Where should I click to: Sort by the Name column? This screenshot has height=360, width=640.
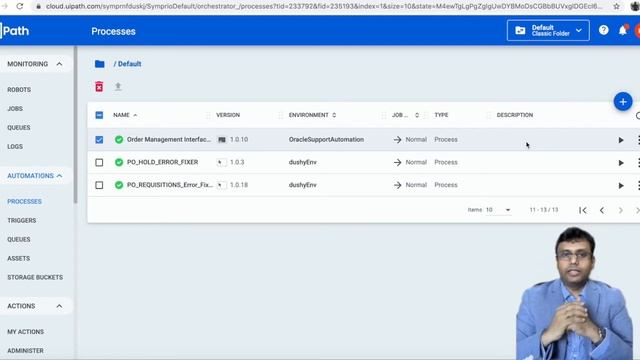(x=125, y=115)
